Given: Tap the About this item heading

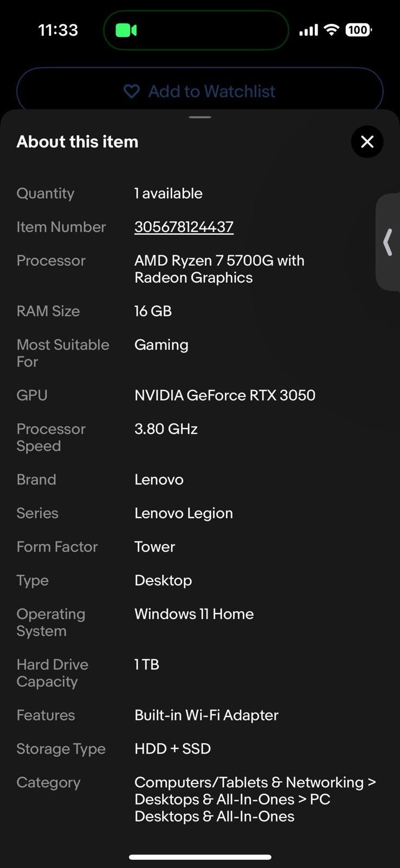Looking at the screenshot, I should click(x=78, y=142).
